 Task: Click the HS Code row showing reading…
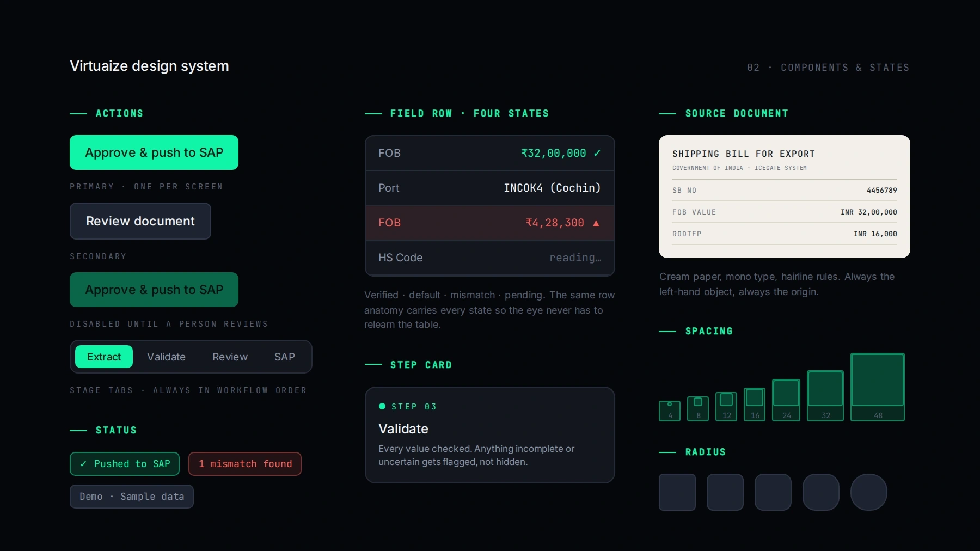click(490, 258)
